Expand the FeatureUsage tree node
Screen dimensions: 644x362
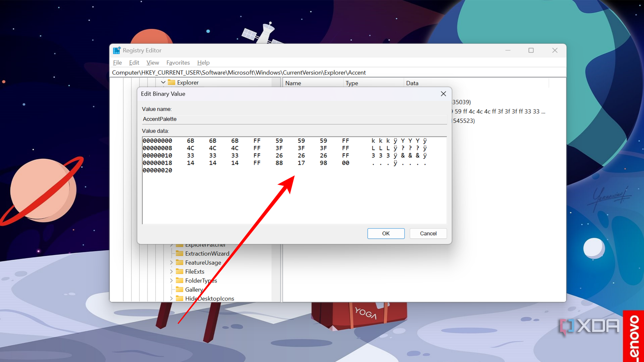(171, 263)
